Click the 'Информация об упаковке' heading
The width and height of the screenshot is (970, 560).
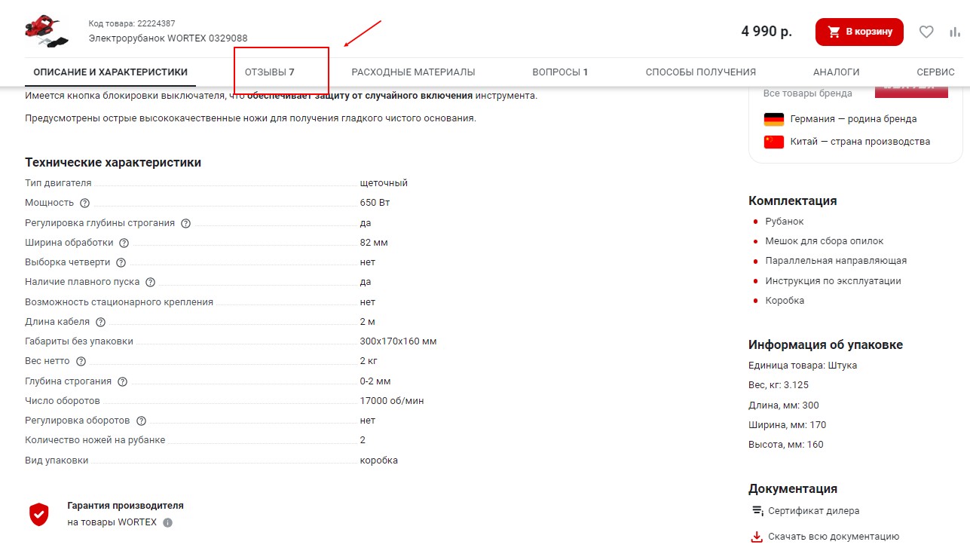point(825,344)
